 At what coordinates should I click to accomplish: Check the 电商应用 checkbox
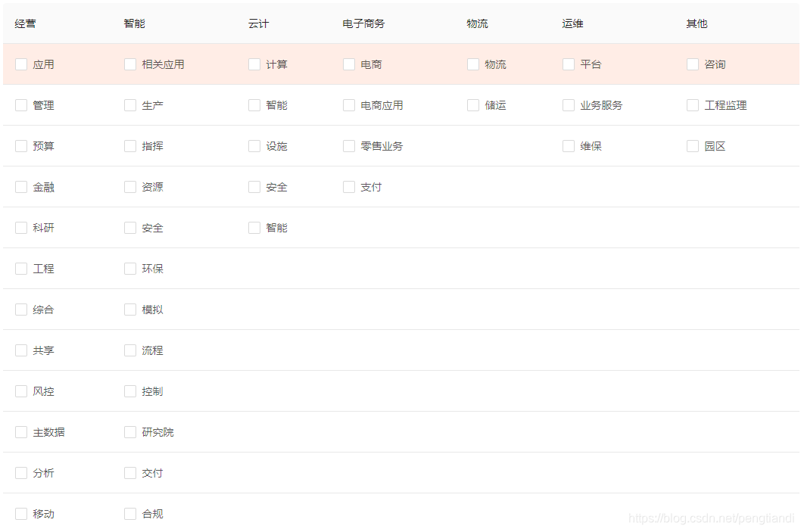[x=349, y=105]
